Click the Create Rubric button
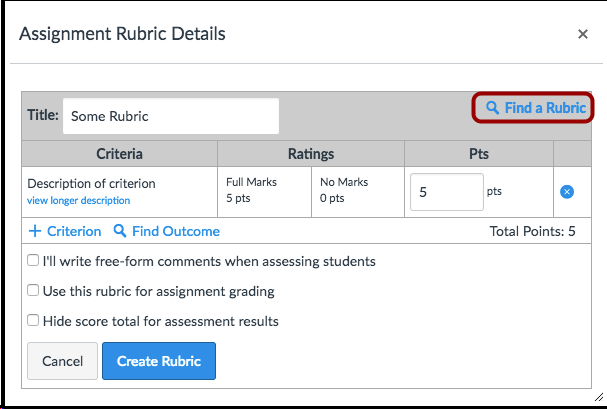 (159, 361)
